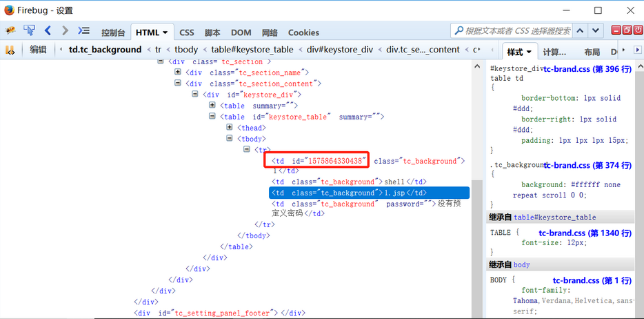Screen dimensions: 644x319
Task: Select tr in the breadcrumb path
Action: coord(158,50)
